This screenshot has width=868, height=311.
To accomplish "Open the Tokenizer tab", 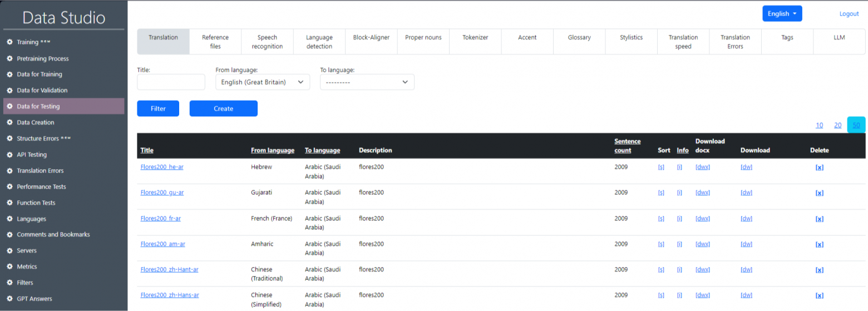I will coord(475,42).
